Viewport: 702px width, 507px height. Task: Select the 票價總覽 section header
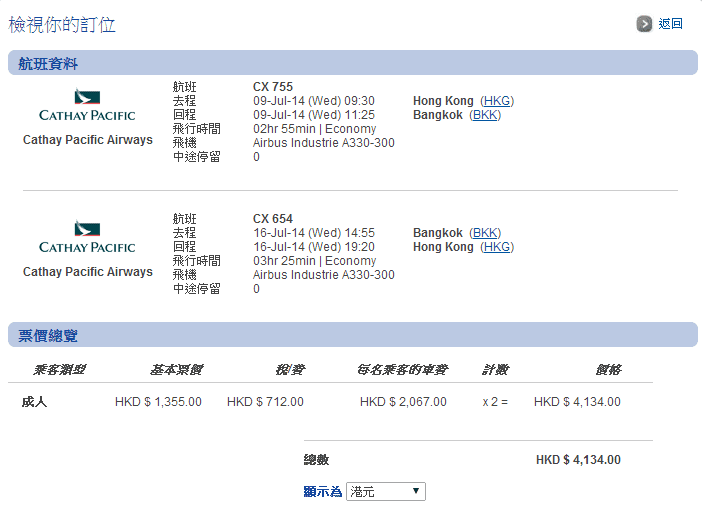tap(48, 335)
